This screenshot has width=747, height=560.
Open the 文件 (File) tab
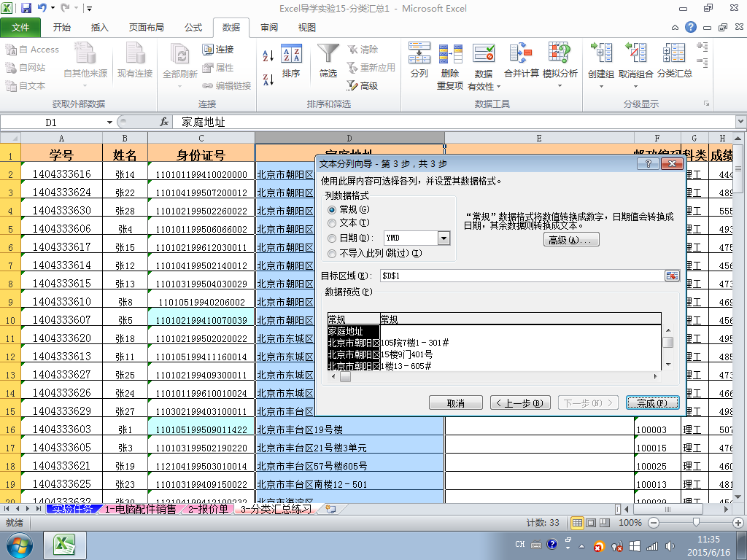click(20, 28)
